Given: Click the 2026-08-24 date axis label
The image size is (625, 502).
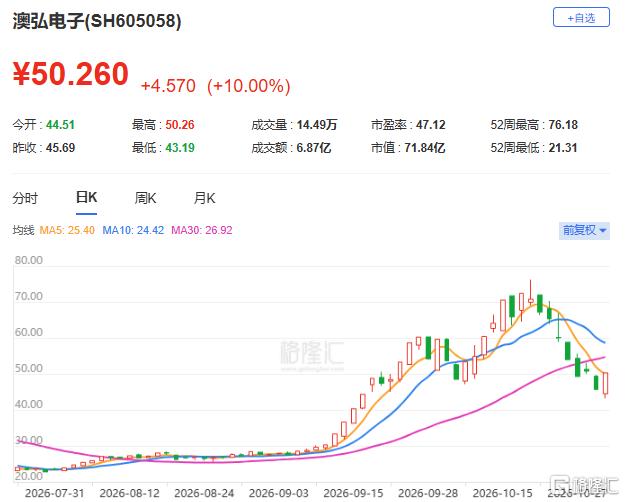Looking at the screenshot, I should 204,493.
